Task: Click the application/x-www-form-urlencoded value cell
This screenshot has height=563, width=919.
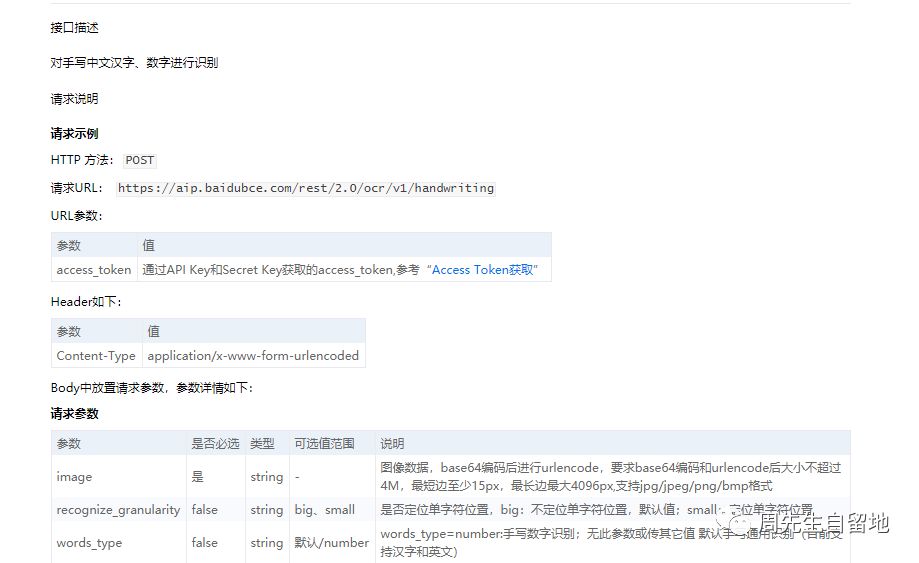Action: click(x=253, y=356)
